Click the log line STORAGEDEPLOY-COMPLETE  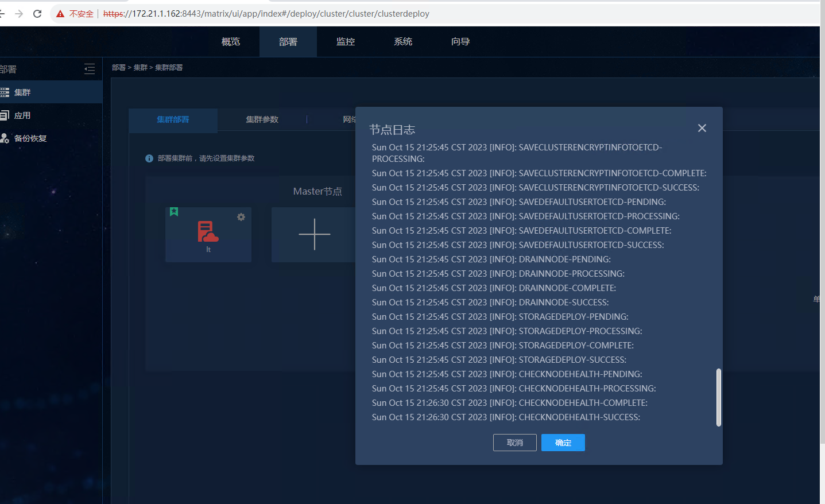[503, 346]
